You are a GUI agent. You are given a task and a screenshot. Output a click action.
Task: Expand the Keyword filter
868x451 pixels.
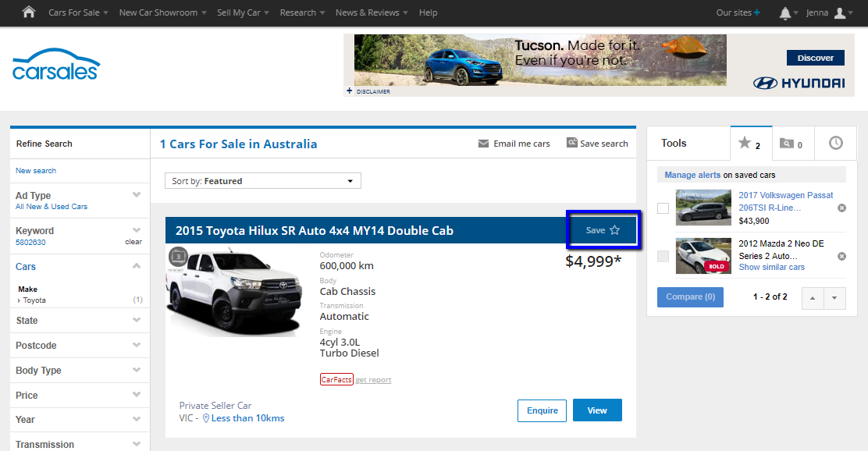(136, 229)
